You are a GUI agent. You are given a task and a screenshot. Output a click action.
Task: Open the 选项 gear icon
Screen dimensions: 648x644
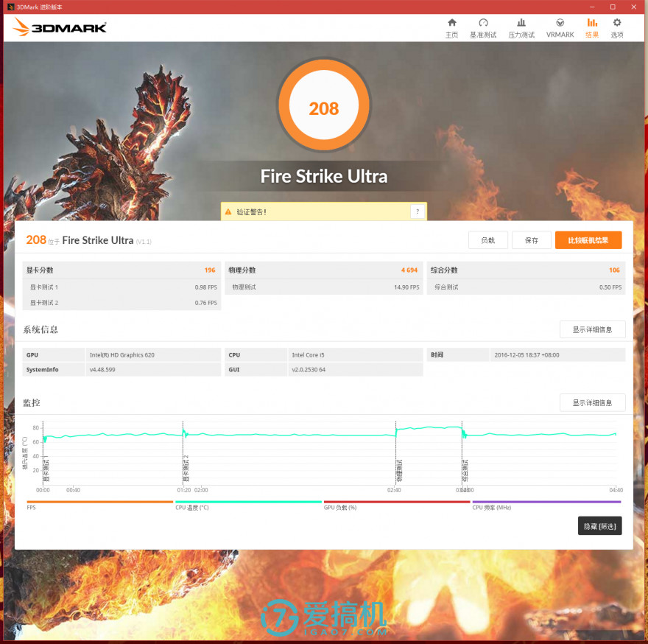coord(616,24)
